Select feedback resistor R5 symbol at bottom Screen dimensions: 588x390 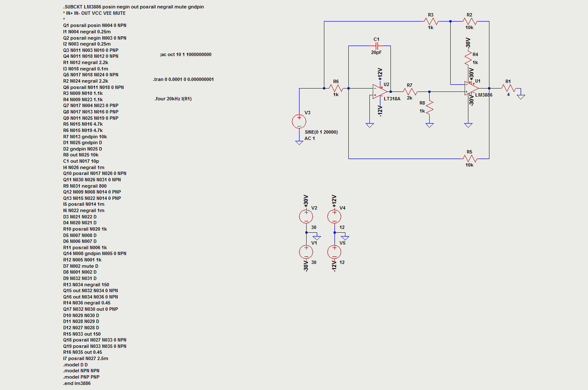[470, 159]
